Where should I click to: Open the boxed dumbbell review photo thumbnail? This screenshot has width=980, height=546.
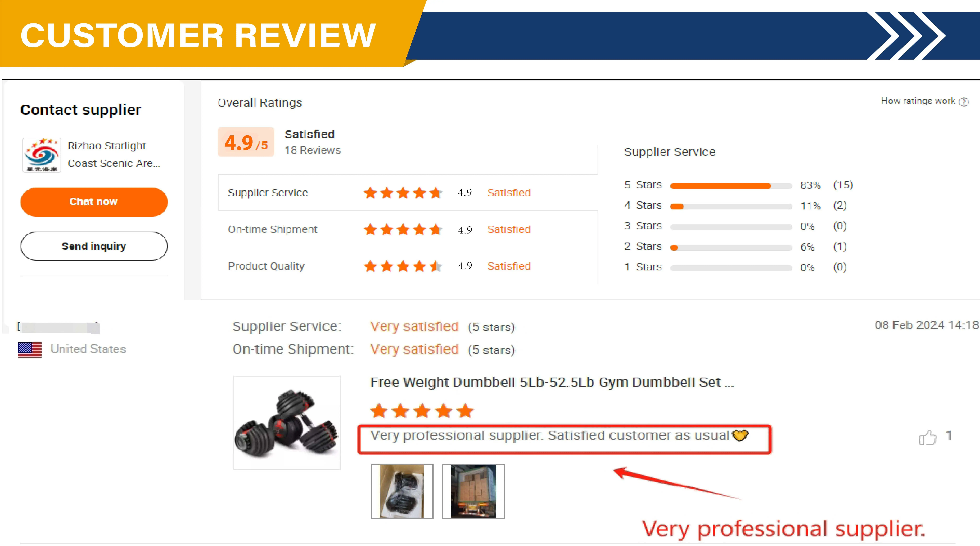pyautogui.click(x=402, y=491)
